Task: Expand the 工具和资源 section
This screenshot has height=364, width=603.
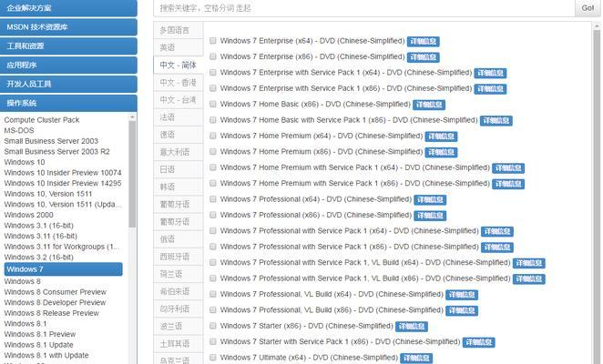Action: tap(68, 45)
